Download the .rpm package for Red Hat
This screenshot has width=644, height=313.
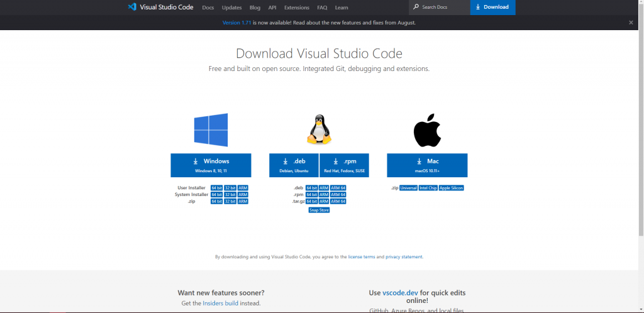pyautogui.click(x=344, y=165)
